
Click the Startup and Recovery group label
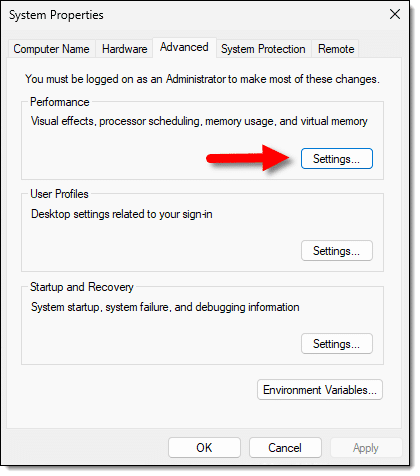click(x=82, y=287)
